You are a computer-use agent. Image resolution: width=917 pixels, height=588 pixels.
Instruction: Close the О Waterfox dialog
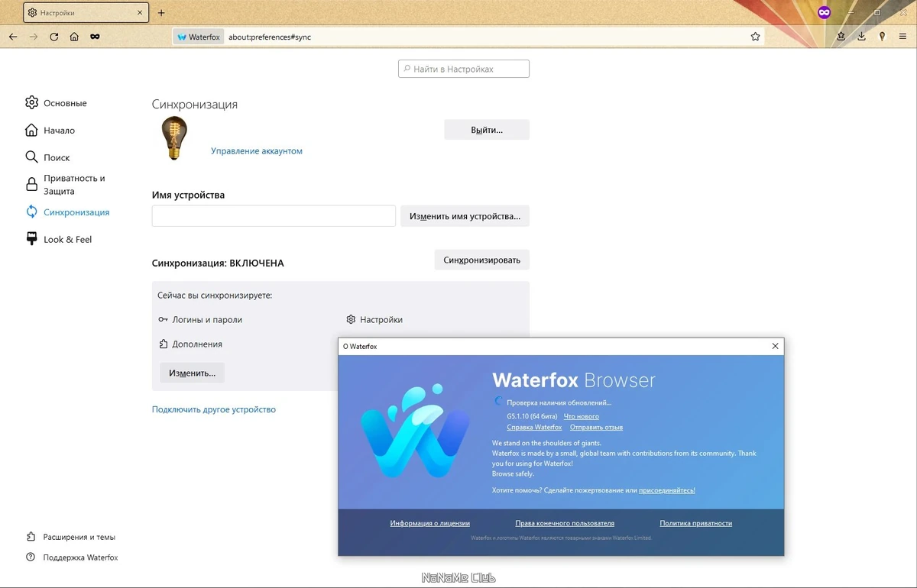click(x=775, y=346)
